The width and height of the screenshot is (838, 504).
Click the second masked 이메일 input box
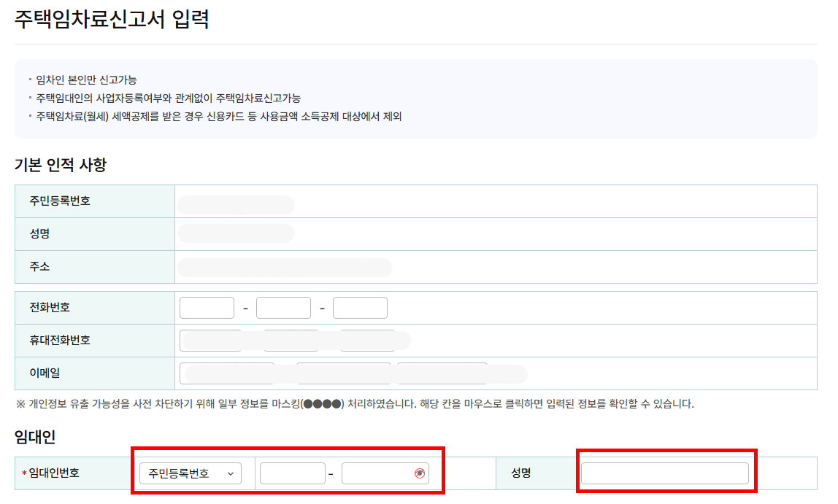tap(343, 373)
